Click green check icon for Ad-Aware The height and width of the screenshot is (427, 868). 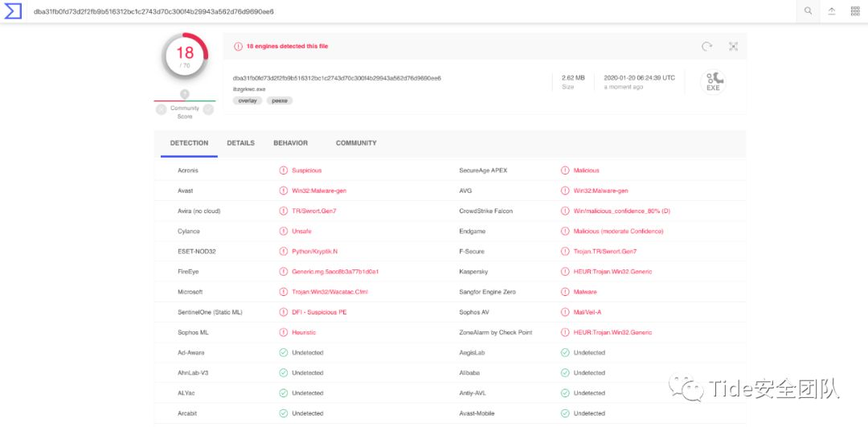click(x=283, y=353)
